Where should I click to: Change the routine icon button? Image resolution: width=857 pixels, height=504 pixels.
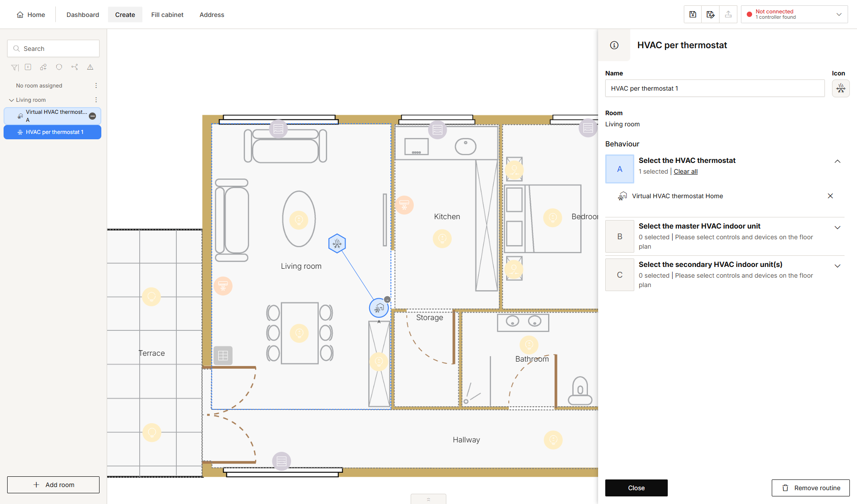point(841,88)
